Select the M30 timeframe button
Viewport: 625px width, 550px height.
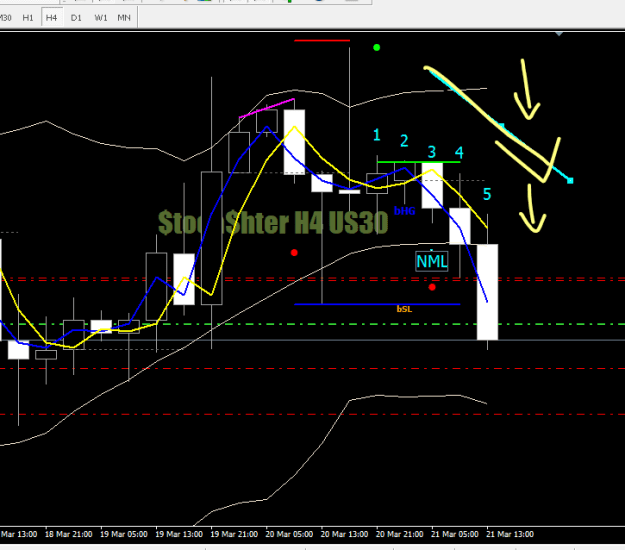point(6,18)
